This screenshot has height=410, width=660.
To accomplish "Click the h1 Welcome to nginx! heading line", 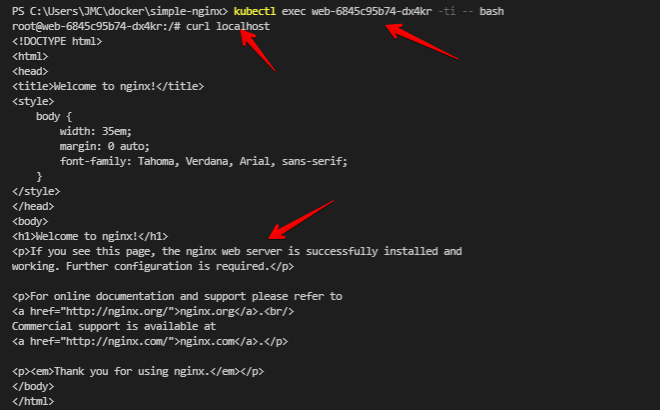I will pyautogui.click(x=90, y=237).
